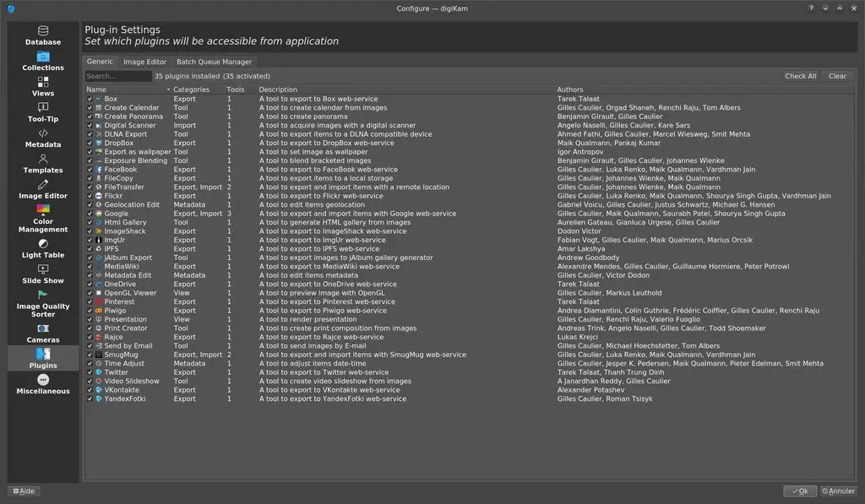The width and height of the screenshot is (865, 504).
Task: Open the Database settings page
Action: [x=41, y=35]
